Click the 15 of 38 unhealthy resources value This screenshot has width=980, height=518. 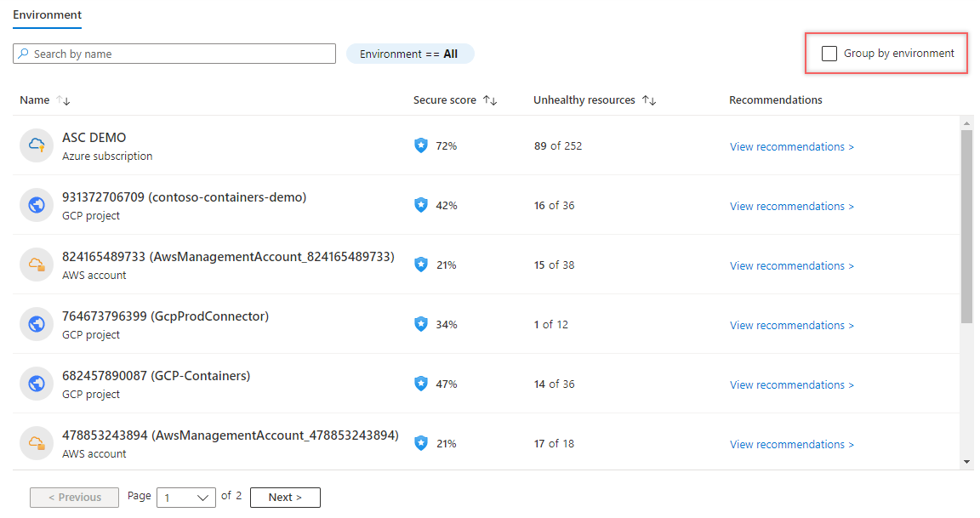(555, 265)
